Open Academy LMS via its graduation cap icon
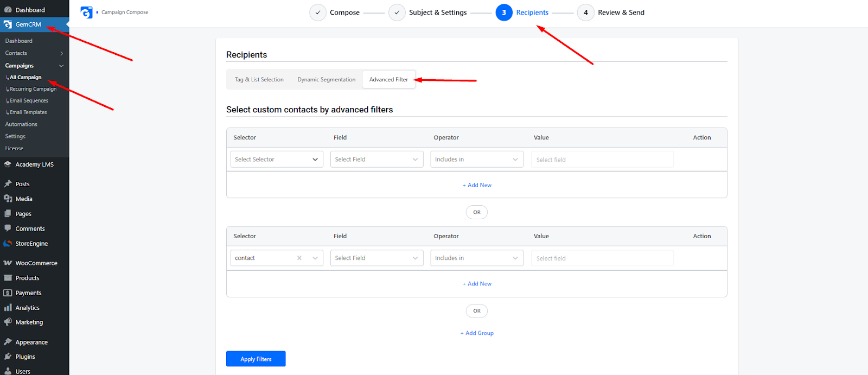The image size is (868, 375). coord(8,164)
